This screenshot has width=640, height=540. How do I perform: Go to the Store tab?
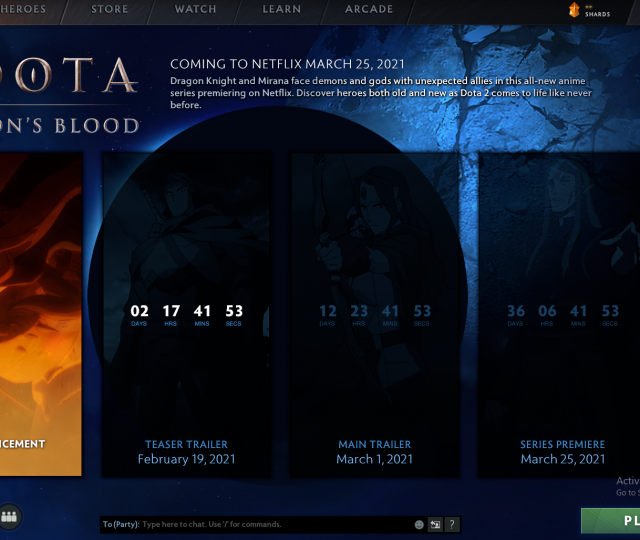(109, 10)
